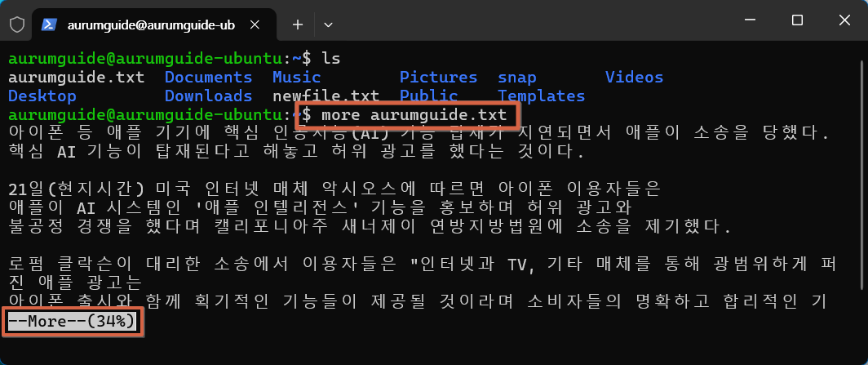Screen dimensions: 868x365
Task: Click the Videos directory name
Action: click(634, 77)
